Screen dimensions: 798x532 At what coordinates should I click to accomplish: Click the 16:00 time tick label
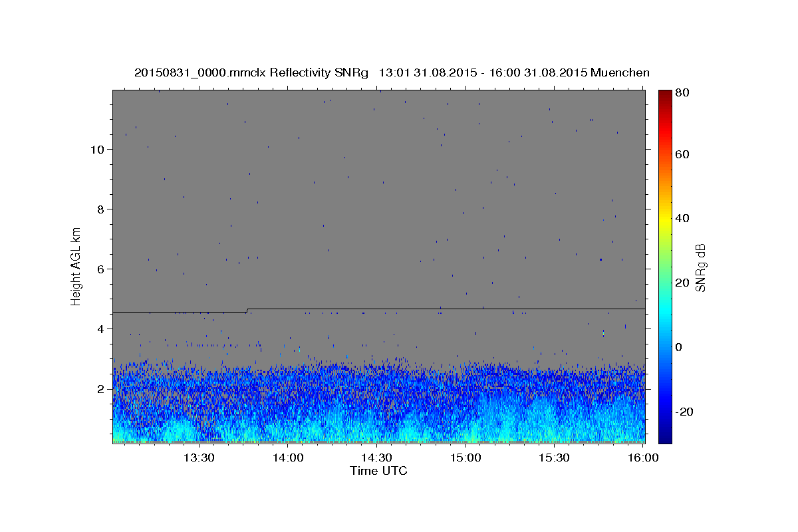pyautogui.click(x=643, y=458)
